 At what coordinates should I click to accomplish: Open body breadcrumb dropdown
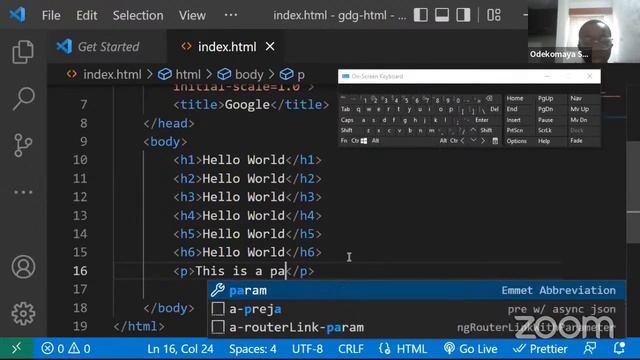[240, 74]
